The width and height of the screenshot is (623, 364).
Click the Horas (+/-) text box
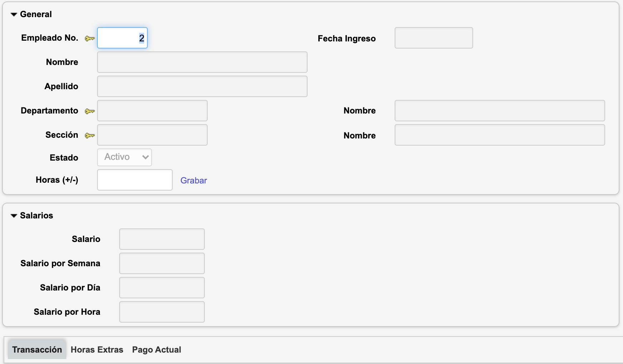(135, 180)
